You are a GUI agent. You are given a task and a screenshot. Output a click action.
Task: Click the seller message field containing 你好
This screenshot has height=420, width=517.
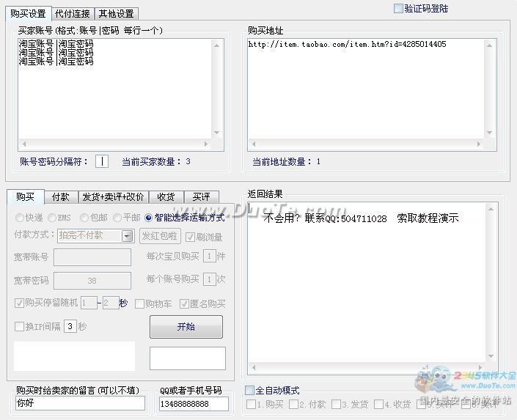coord(79,403)
